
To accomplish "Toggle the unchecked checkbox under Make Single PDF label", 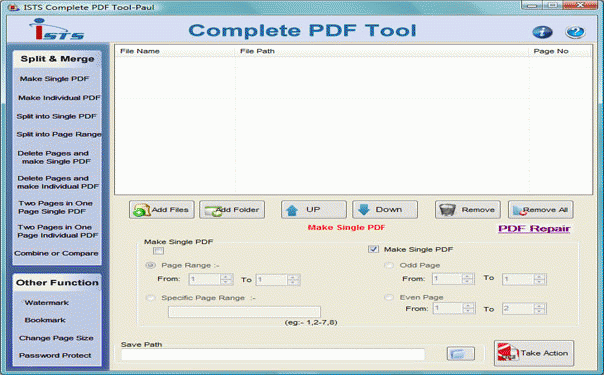I will point(158,251).
